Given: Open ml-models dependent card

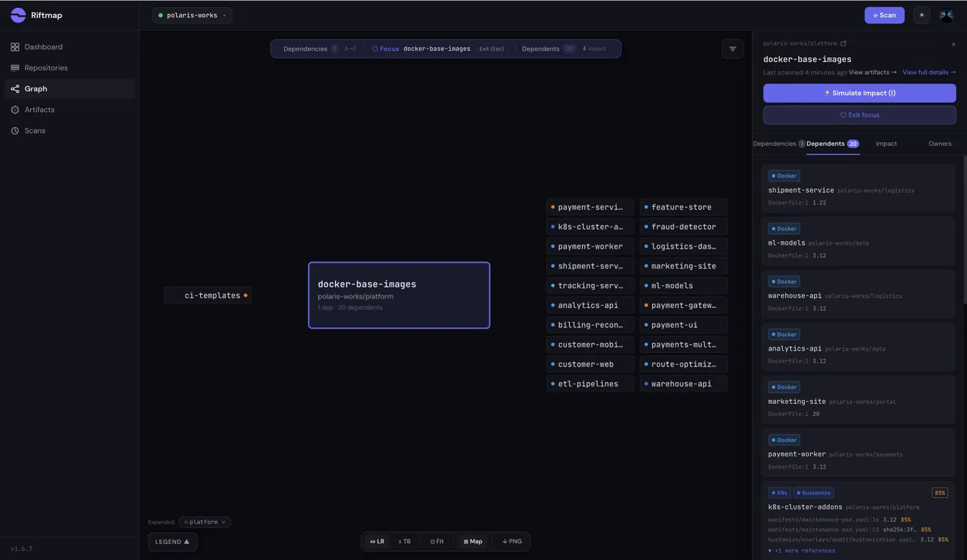Looking at the screenshot, I should 858,241.
